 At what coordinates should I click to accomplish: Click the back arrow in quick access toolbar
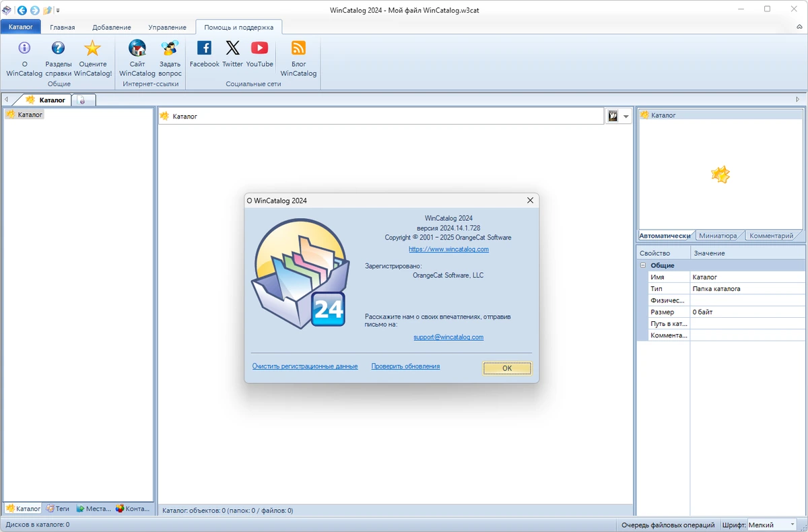pyautogui.click(x=22, y=10)
